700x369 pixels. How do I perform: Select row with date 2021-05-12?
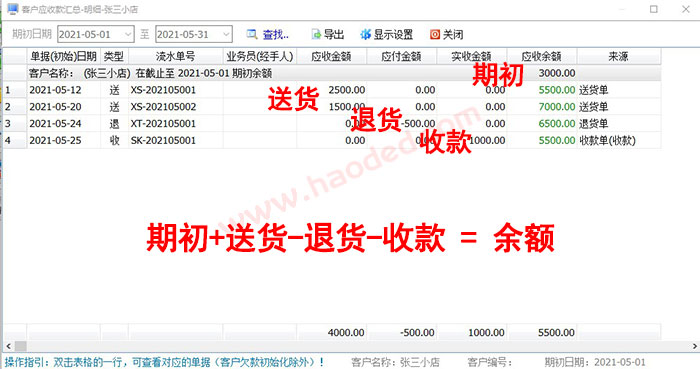[332, 90]
